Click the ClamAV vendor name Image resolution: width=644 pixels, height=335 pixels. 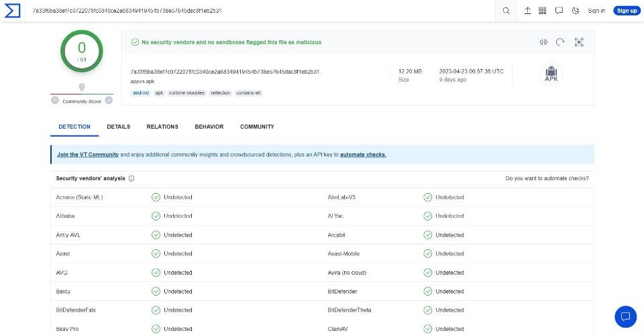[337, 329]
